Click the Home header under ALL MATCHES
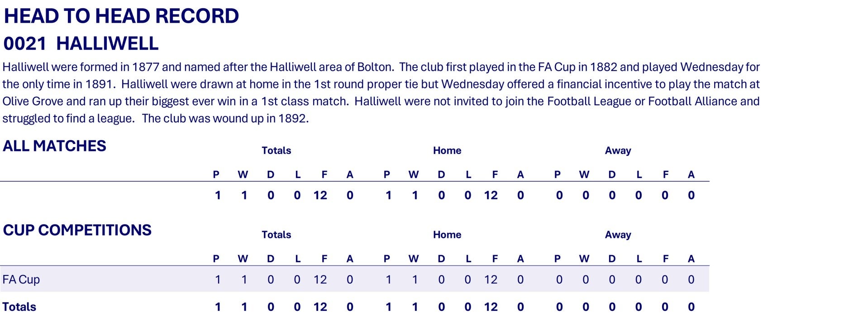This screenshot has width=868, height=333. (447, 150)
